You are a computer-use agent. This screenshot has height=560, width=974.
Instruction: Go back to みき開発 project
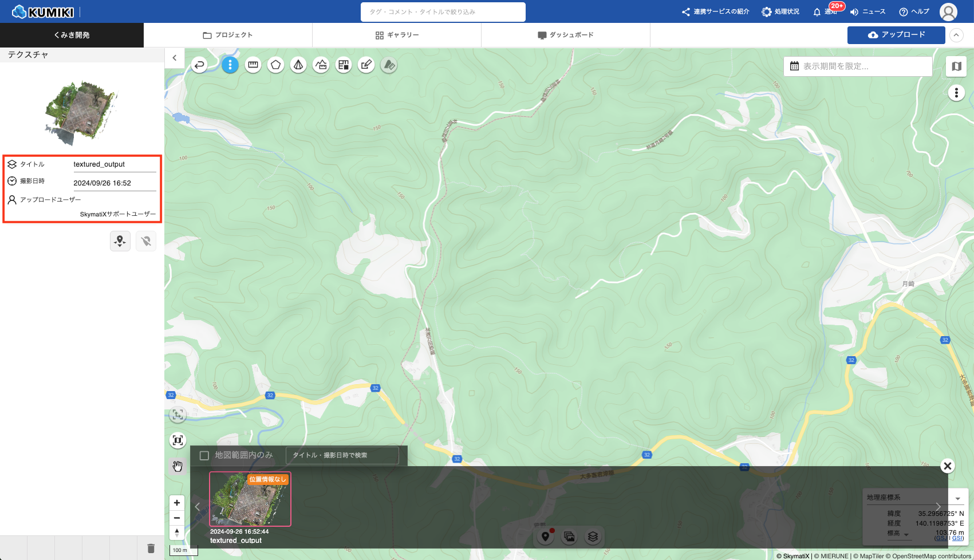[x=72, y=35]
